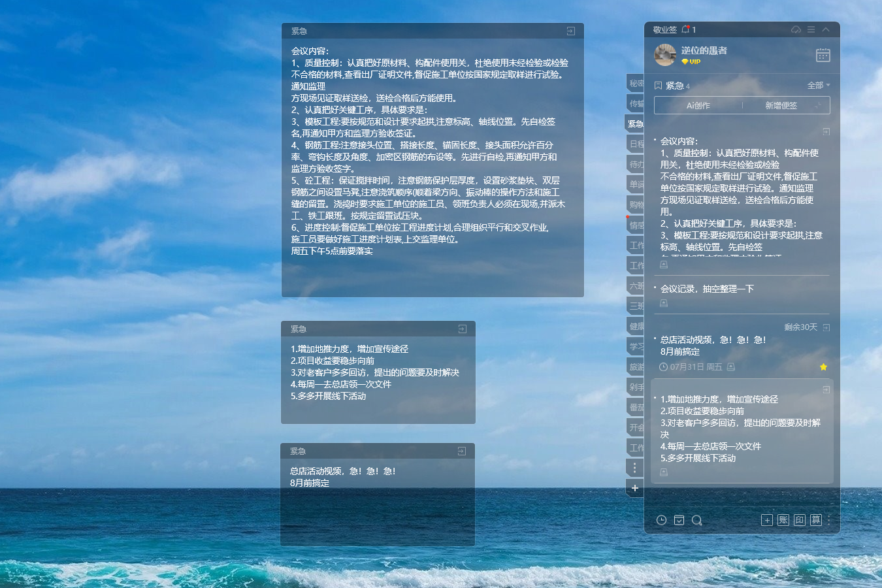Click the 敬业签 app title
Image resolution: width=882 pixels, height=588 pixels.
click(x=665, y=29)
